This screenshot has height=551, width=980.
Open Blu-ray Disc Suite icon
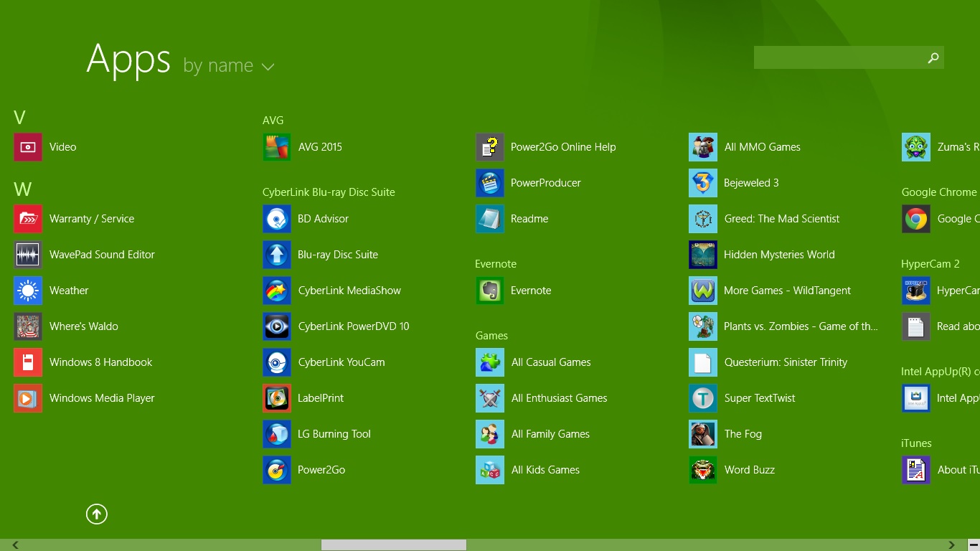(277, 255)
